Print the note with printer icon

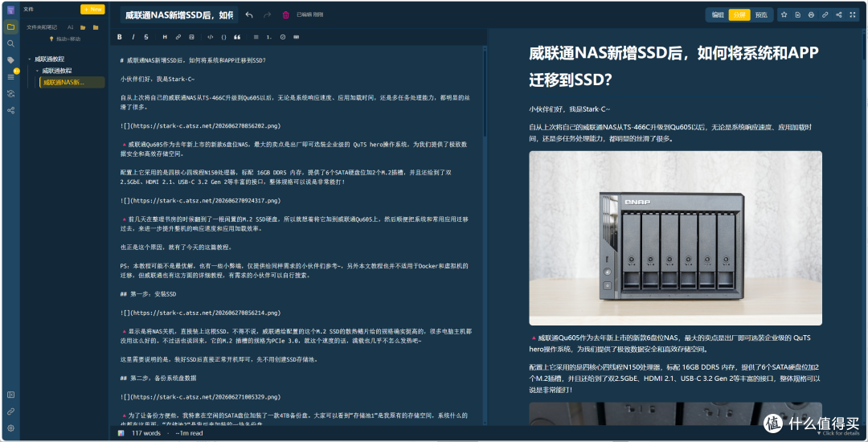point(811,15)
